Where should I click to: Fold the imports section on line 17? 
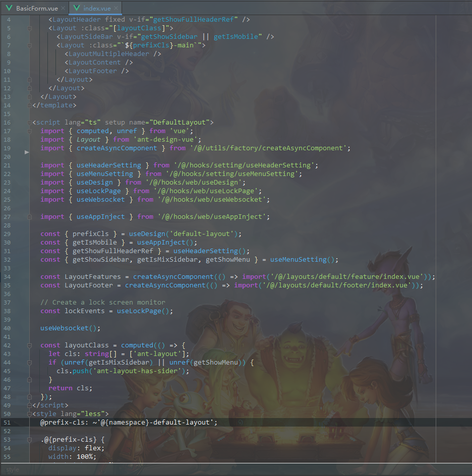(29, 131)
